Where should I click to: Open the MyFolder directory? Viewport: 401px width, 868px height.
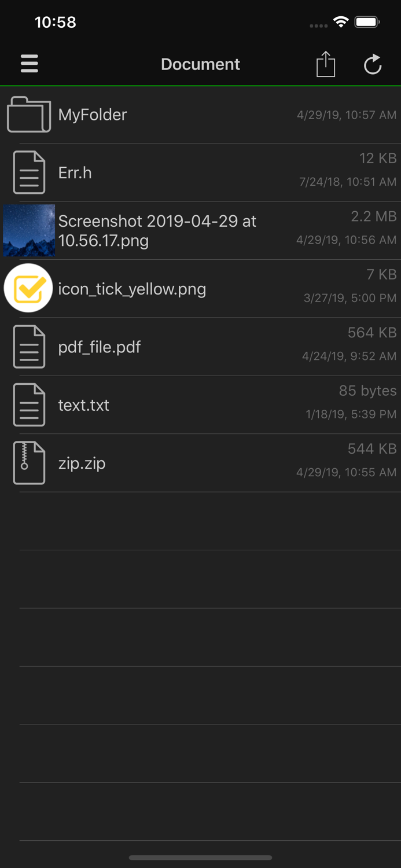tap(174, 114)
